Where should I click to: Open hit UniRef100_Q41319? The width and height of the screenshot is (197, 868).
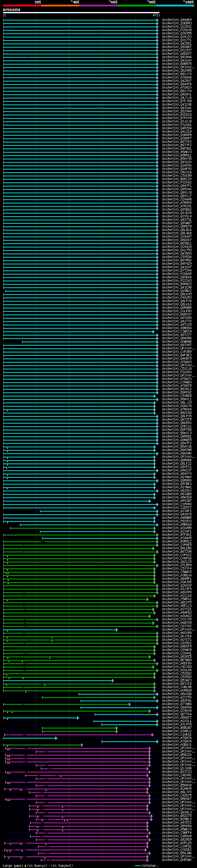point(177,131)
